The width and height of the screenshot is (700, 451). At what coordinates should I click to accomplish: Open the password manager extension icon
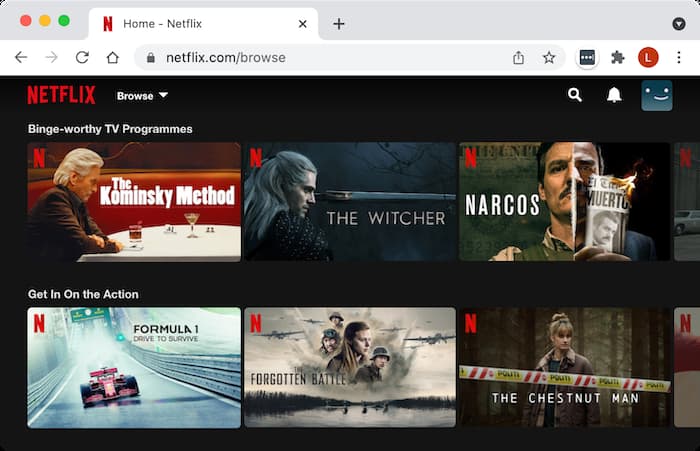pos(587,57)
